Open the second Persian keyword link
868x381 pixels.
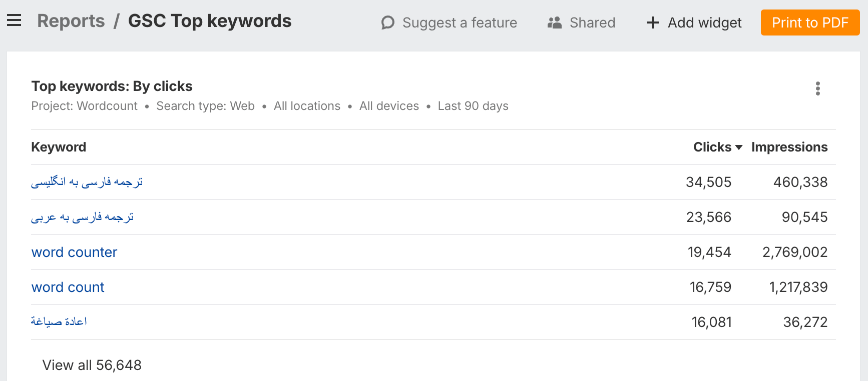pyautogui.click(x=82, y=217)
